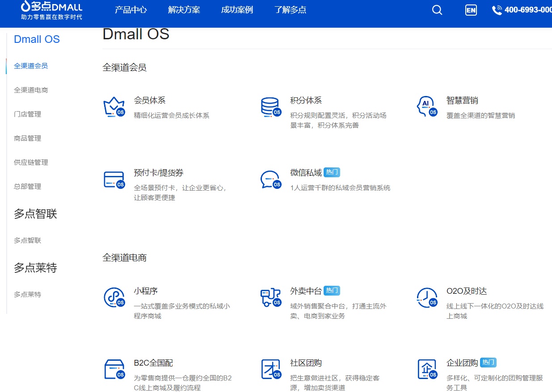Click the 积分体系 database icon
The image size is (552, 392).
(x=270, y=107)
